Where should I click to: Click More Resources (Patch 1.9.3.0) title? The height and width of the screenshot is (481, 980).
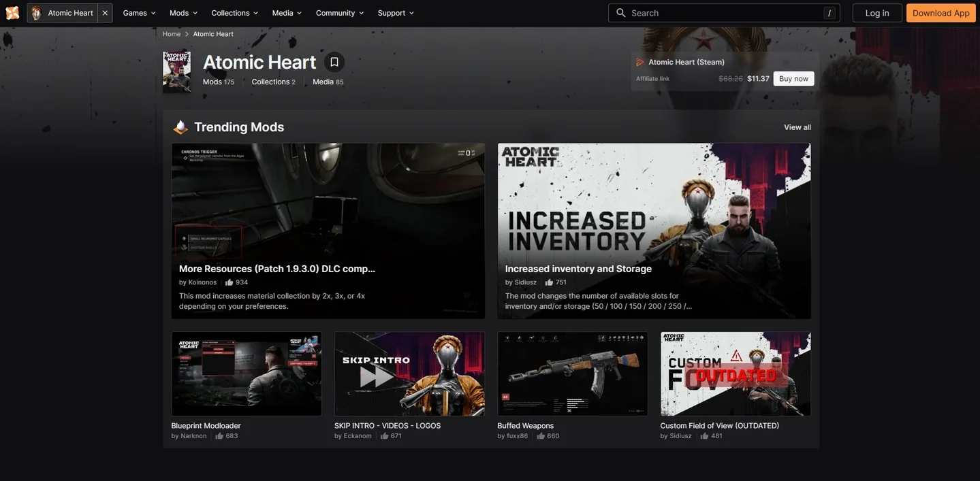tap(277, 269)
